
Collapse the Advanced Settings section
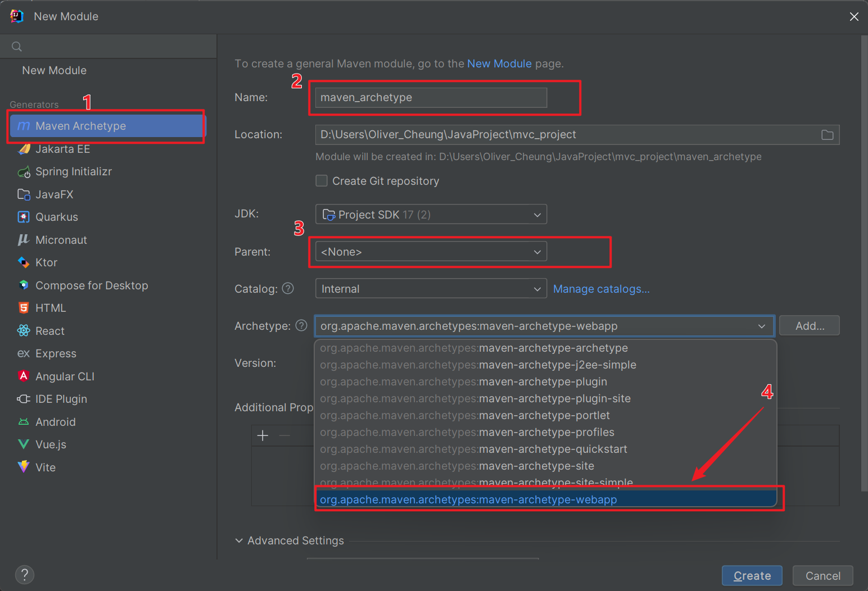(x=239, y=540)
